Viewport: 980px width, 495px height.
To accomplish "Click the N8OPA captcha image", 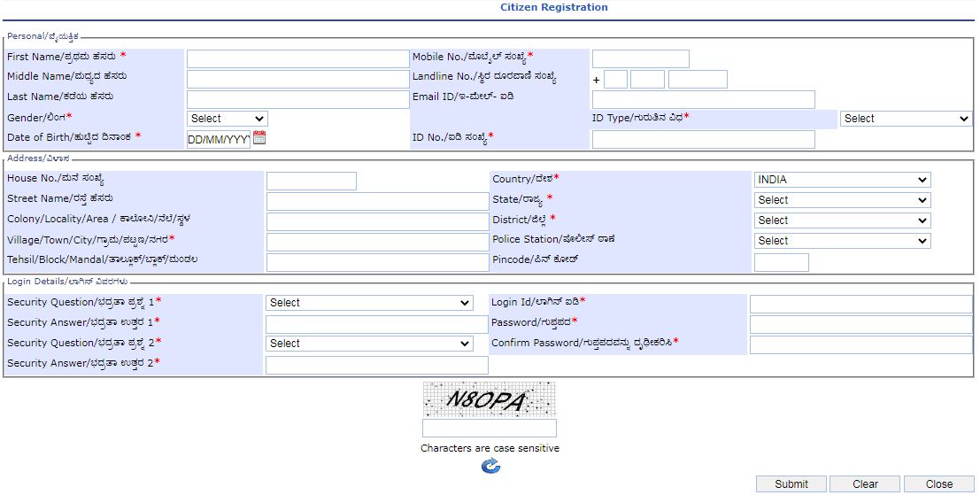I will click(x=490, y=399).
